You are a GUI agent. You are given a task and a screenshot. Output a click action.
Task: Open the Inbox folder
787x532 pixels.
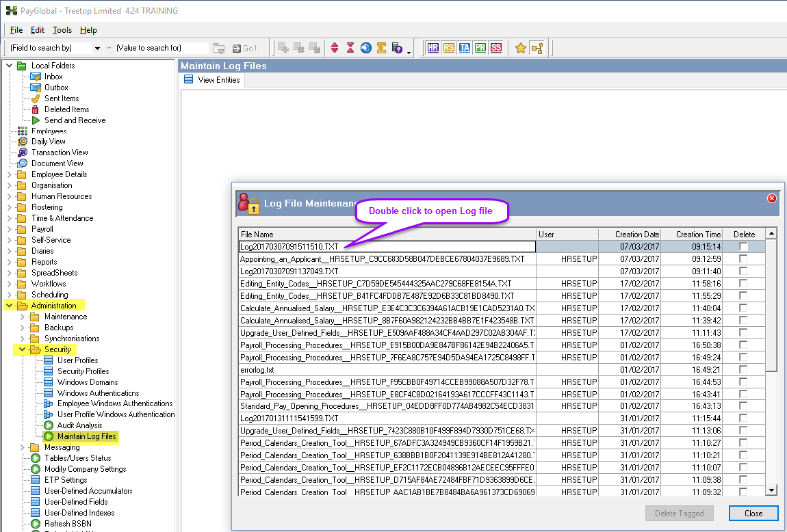pyautogui.click(x=53, y=77)
